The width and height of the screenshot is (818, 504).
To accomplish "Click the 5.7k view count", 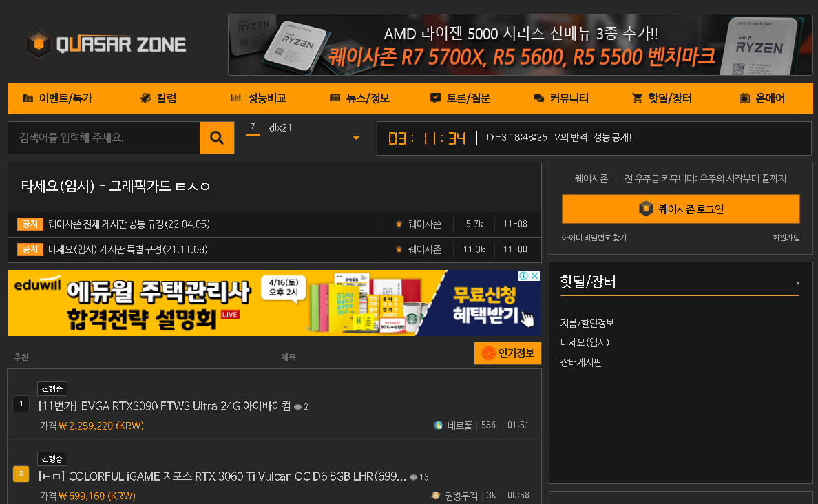I will (x=474, y=224).
